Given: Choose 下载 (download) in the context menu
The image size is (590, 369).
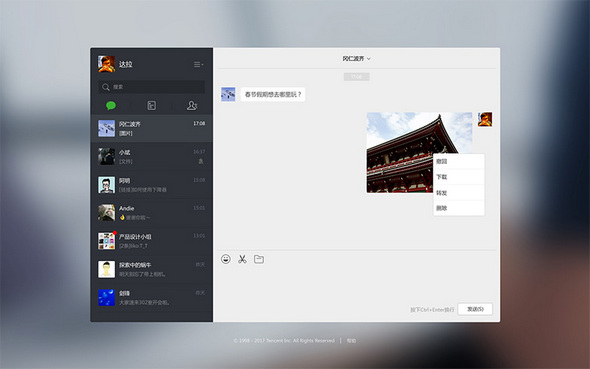Looking at the screenshot, I should [x=459, y=177].
